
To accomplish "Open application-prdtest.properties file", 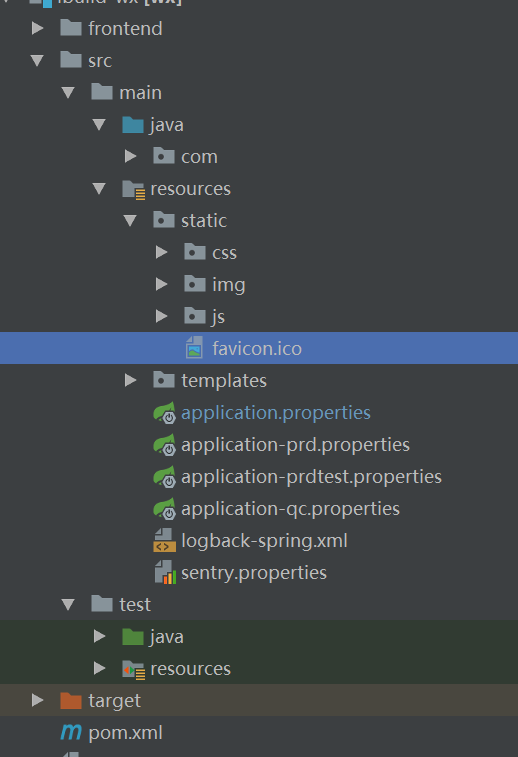I will tap(311, 477).
